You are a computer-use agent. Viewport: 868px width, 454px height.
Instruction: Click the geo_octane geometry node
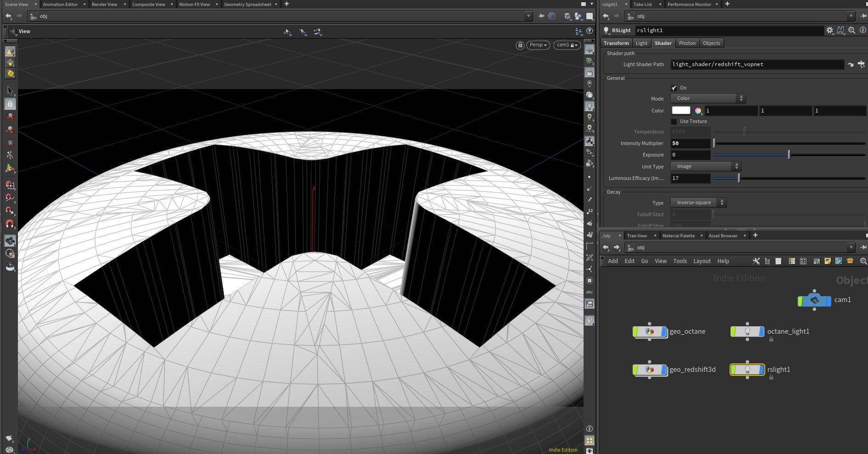[649, 331]
